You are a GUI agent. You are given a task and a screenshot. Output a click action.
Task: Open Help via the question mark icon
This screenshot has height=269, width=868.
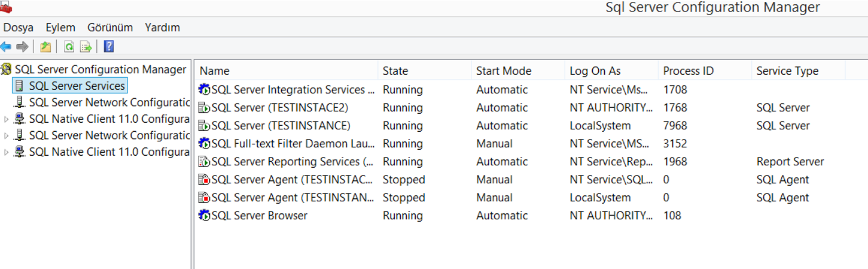click(x=109, y=47)
